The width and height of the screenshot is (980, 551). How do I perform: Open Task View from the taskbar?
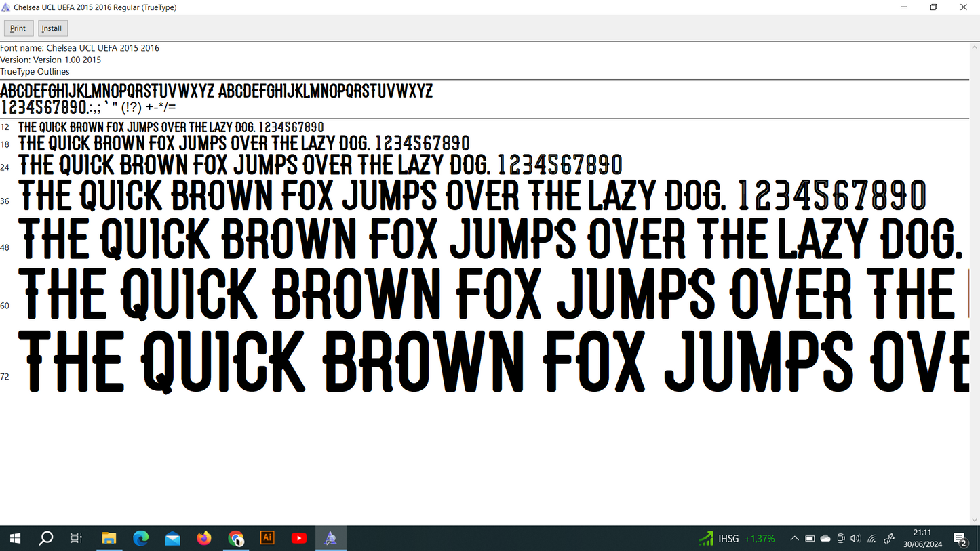click(77, 539)
